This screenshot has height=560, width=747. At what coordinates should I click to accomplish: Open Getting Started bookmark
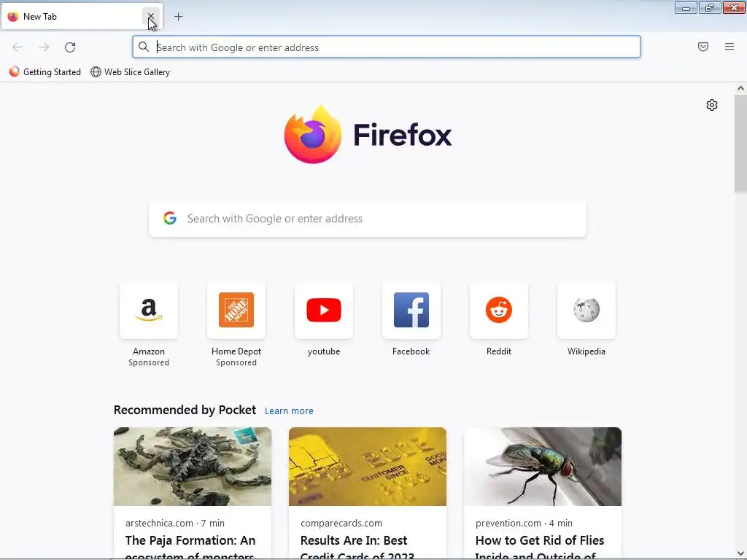point(45,72)
